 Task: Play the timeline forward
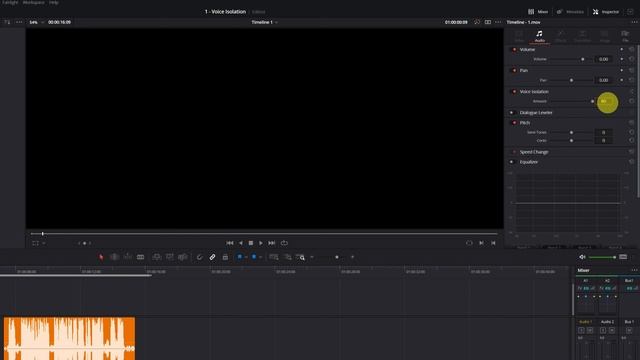[261, 243]
